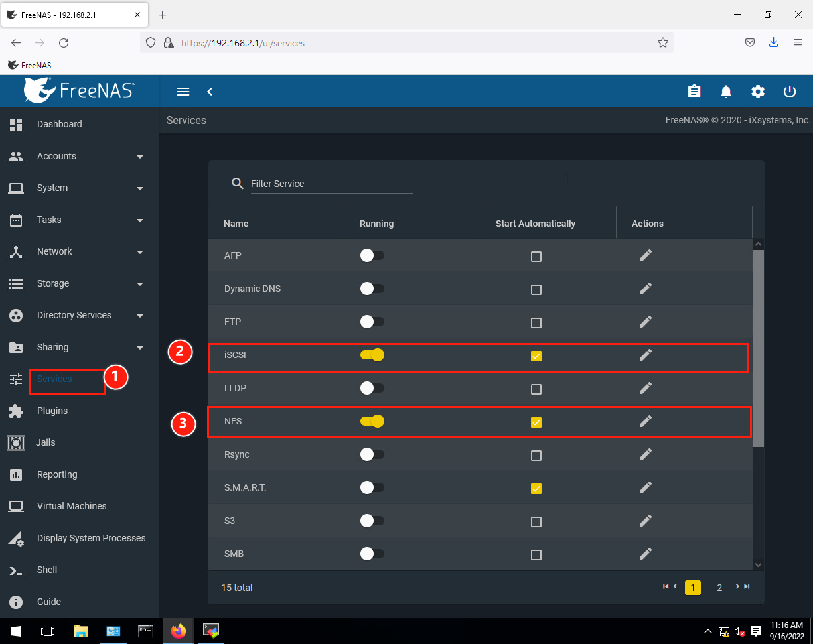Save page to Pocket icon
This screenshot has width=813, height=644.
point(749,43)
